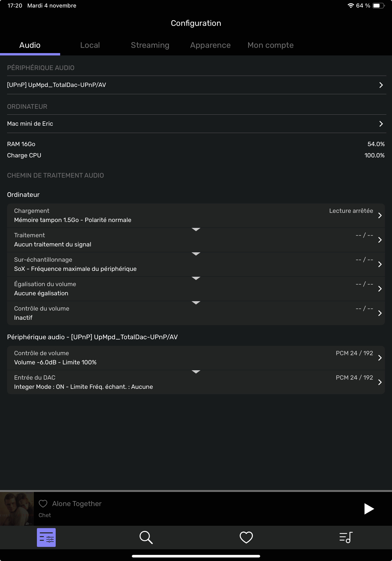The width and height of the screenshot is (392, 561).
Task: Expand the Mac mini de Eric computer row
Action: pos(196,124)
